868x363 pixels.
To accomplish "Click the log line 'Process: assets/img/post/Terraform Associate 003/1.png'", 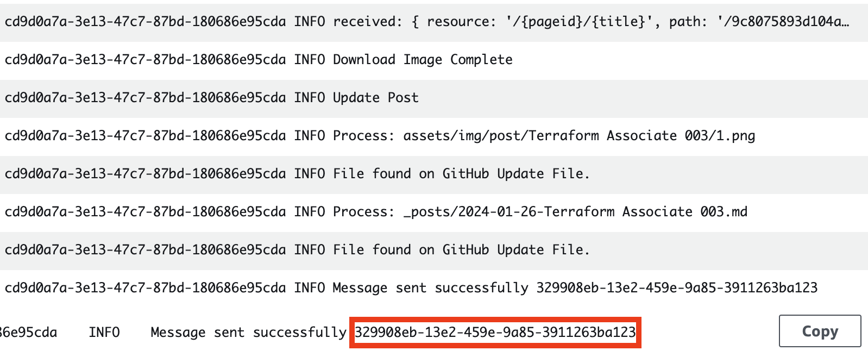I will [x=434, y=136].
